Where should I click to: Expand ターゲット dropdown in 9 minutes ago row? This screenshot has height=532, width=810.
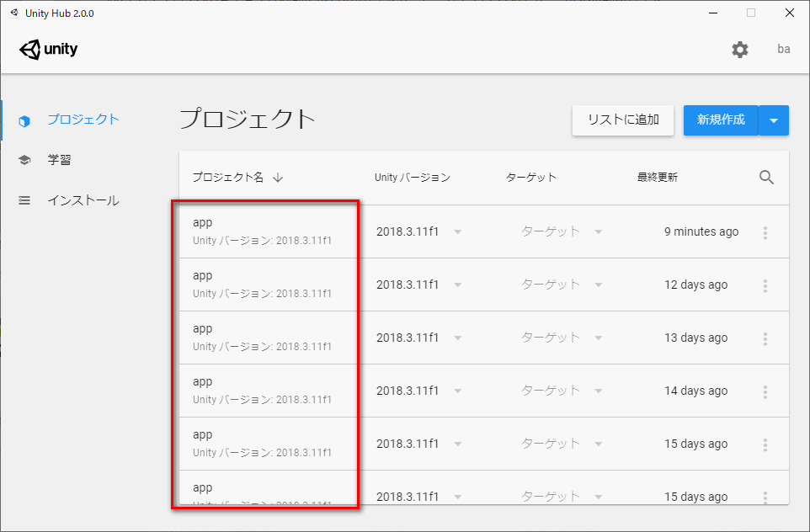pos(598,232)
